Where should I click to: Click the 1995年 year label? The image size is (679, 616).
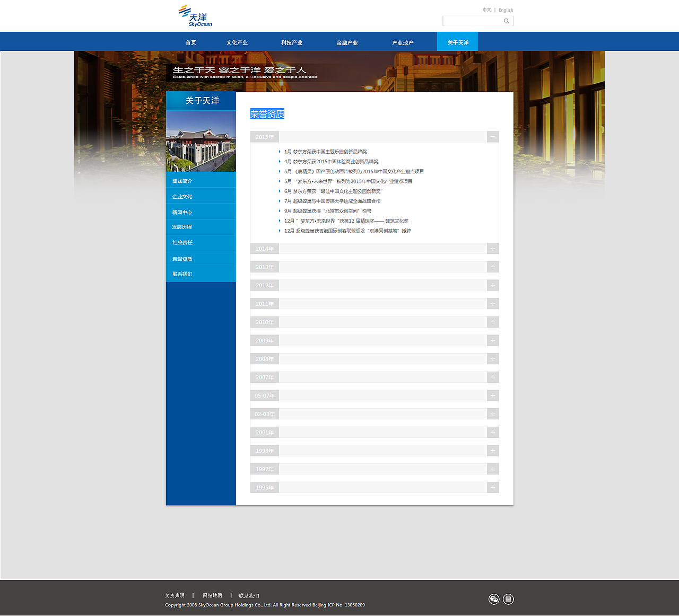click(265, 487)
